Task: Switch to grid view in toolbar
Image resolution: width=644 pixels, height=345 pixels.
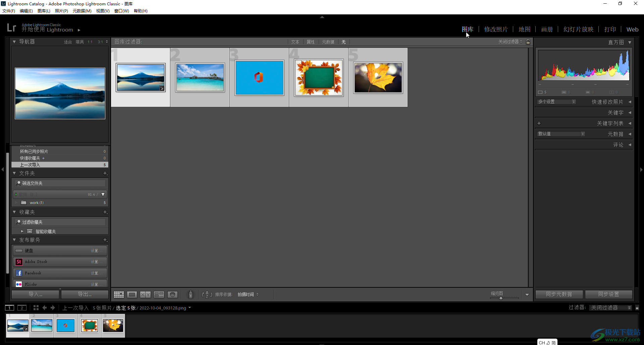Action: (119, 294)
